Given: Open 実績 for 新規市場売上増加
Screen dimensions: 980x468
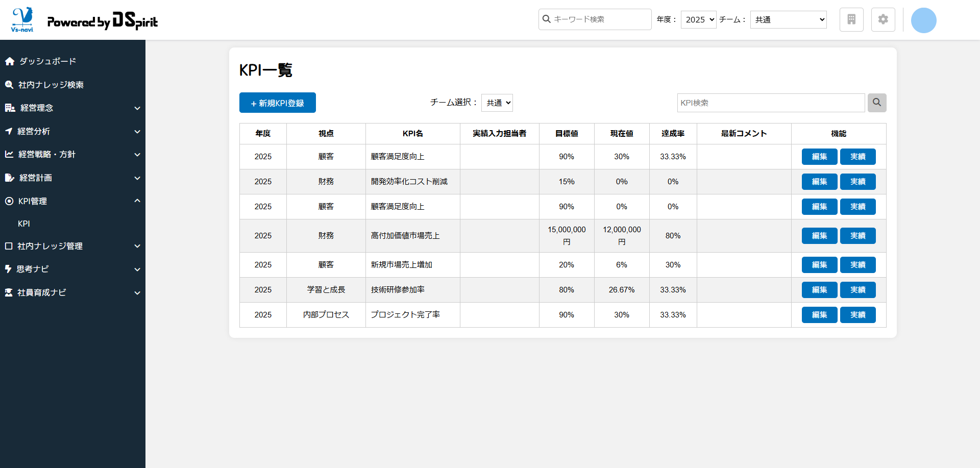Looking at the screenshot, I should coord(858,265).
